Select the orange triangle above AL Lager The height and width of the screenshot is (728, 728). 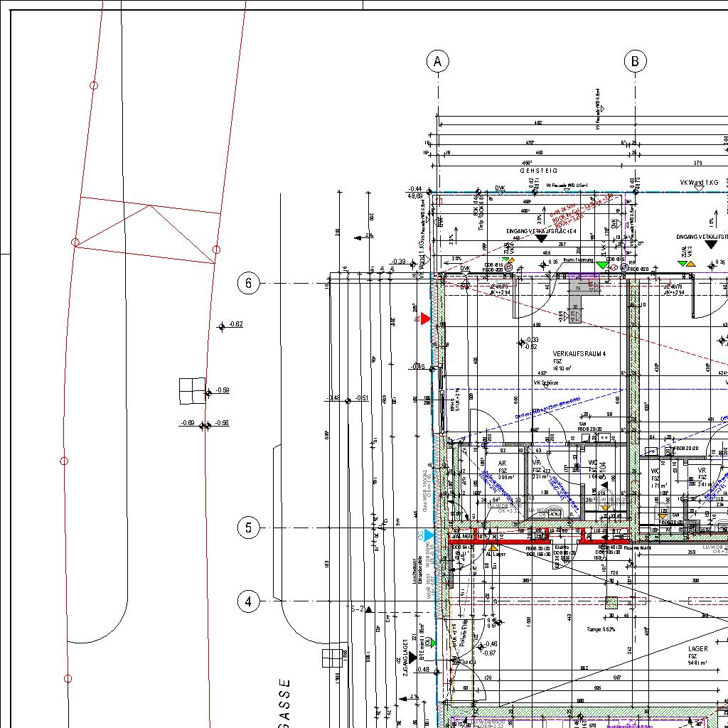click(493, 548)
